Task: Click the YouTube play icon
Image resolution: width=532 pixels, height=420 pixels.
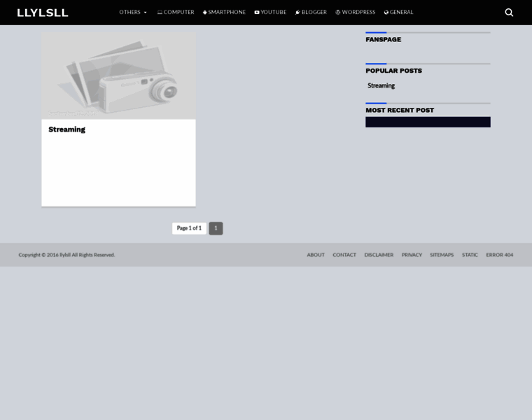Action: 257,13
